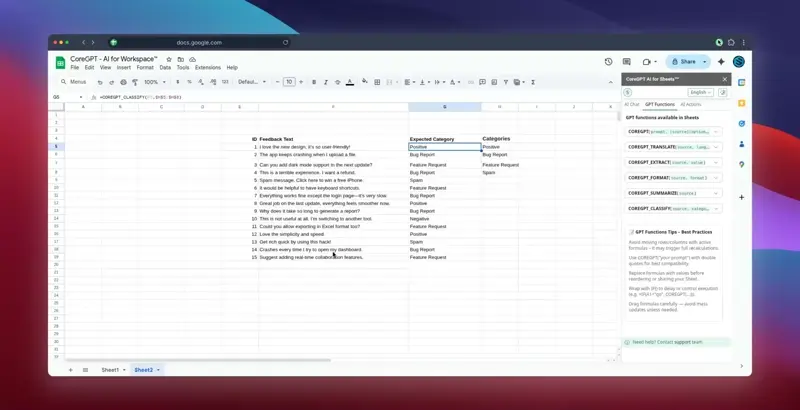Open the horizontal align dropdown
This screenshot has height=410, width=800.
coord(409,82)
